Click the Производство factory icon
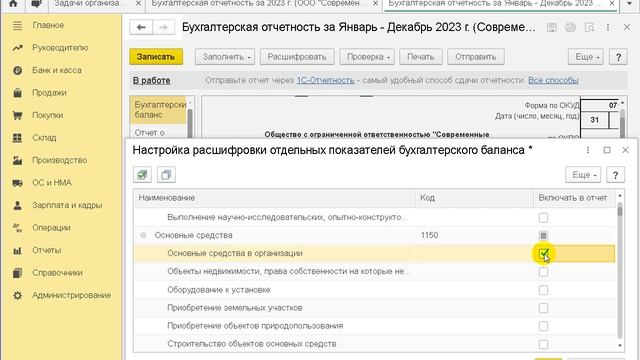 point(17,160)
